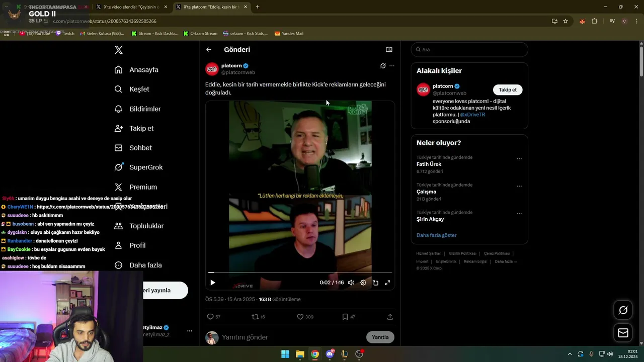The width and height of the screenshot is (644, 362).
Task: Click the Yanıtla button
Action: (380, 337)
